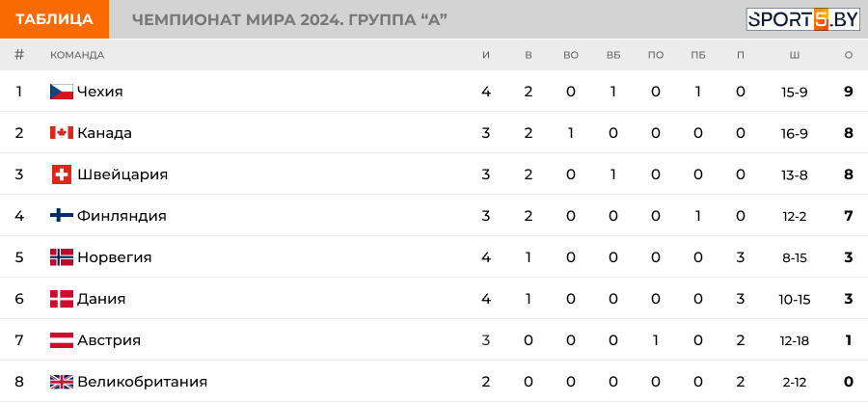868x402 pixels.
Task: Open the Чехия team link
Action: (99, 92)
